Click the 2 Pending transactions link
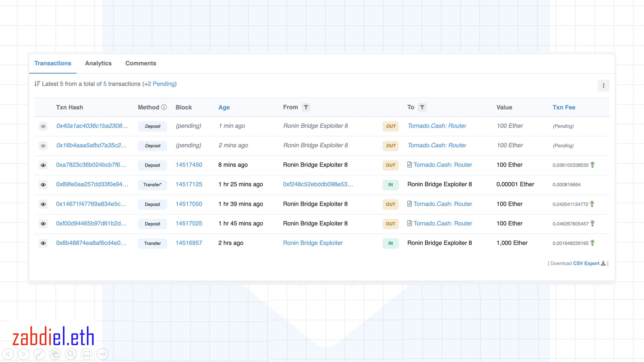The image size is (644, 362). (161, 84)
